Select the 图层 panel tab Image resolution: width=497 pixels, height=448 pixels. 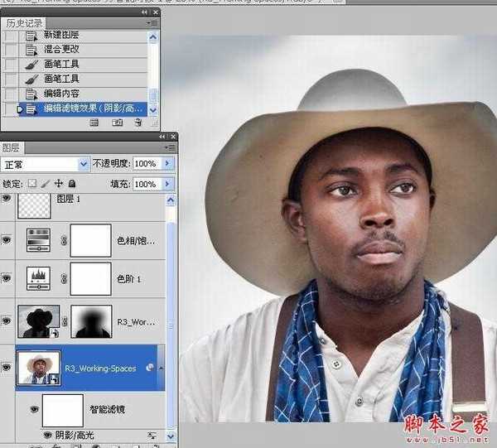click(11, 147)
